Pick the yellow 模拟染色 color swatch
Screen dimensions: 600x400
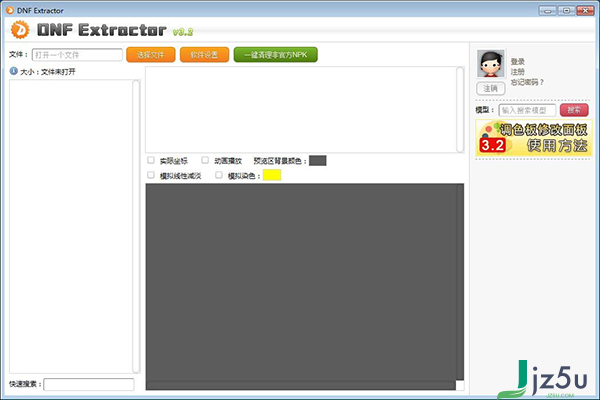[272, 175]
